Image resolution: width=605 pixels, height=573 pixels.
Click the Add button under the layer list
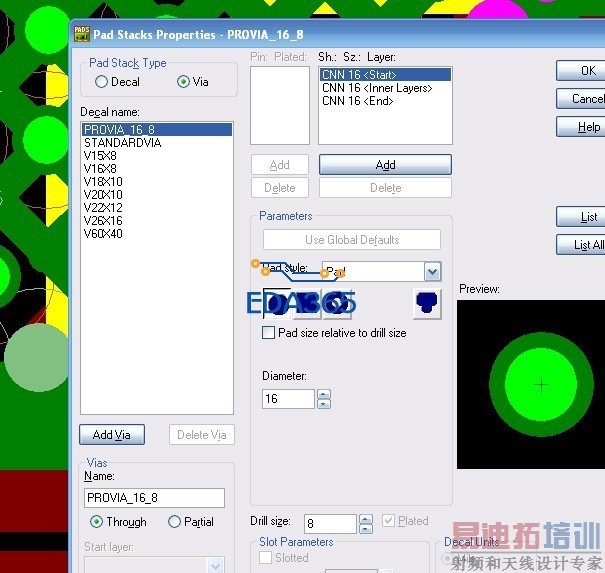tap(385, 165)
